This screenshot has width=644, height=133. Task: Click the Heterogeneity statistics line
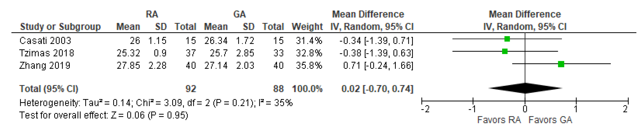(x=156, y=103)
